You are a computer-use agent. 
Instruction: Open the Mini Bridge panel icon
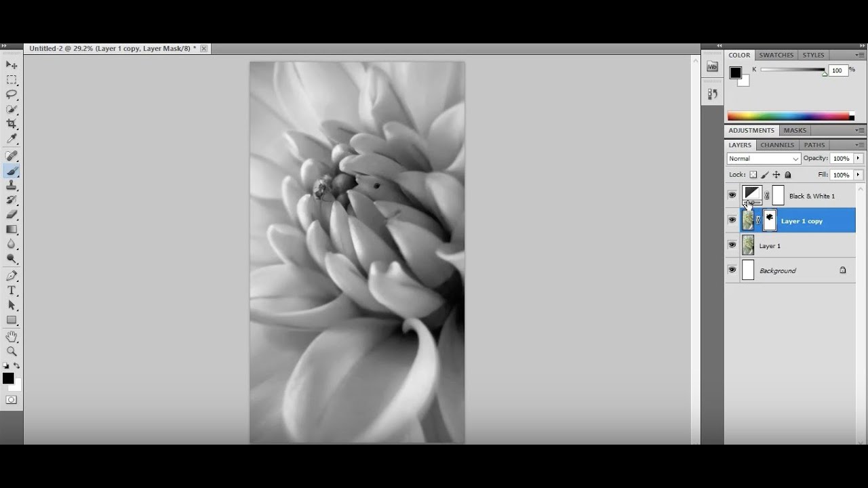[x=712, y=66]
